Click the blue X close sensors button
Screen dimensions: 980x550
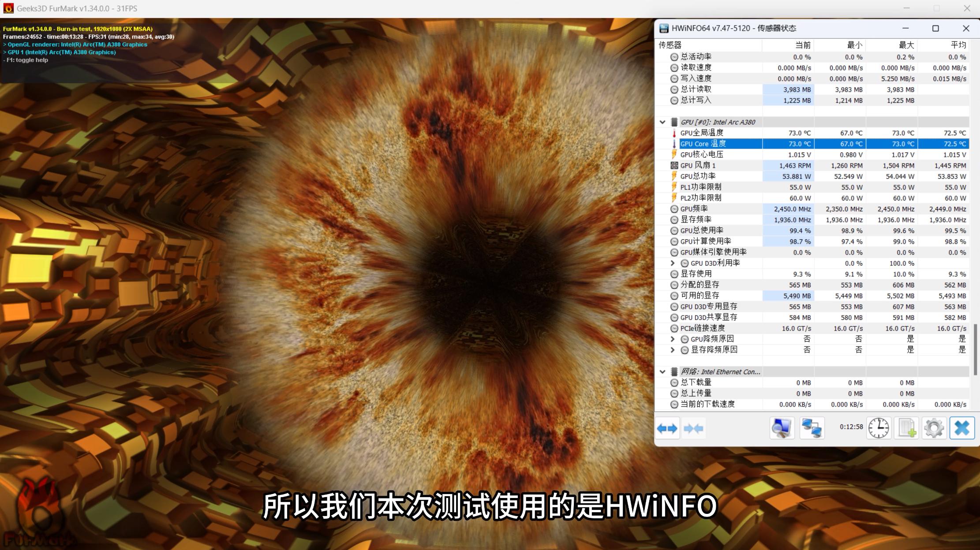(962, 428)
